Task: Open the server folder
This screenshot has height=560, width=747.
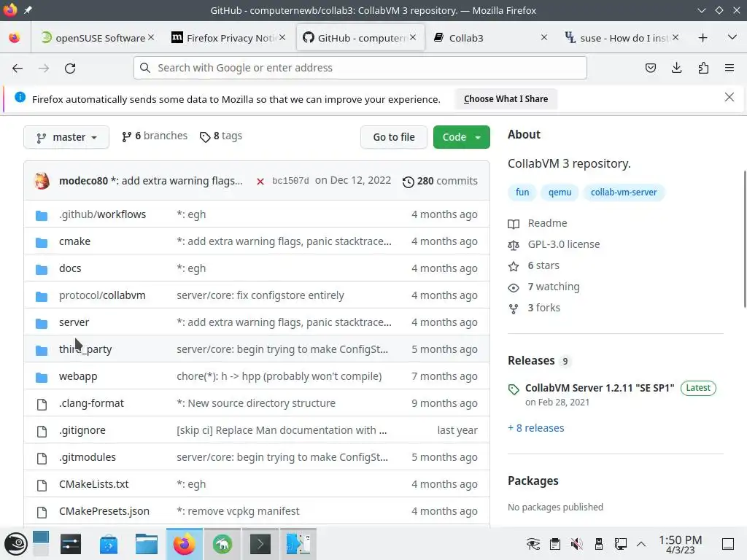Action: point(74,322)
